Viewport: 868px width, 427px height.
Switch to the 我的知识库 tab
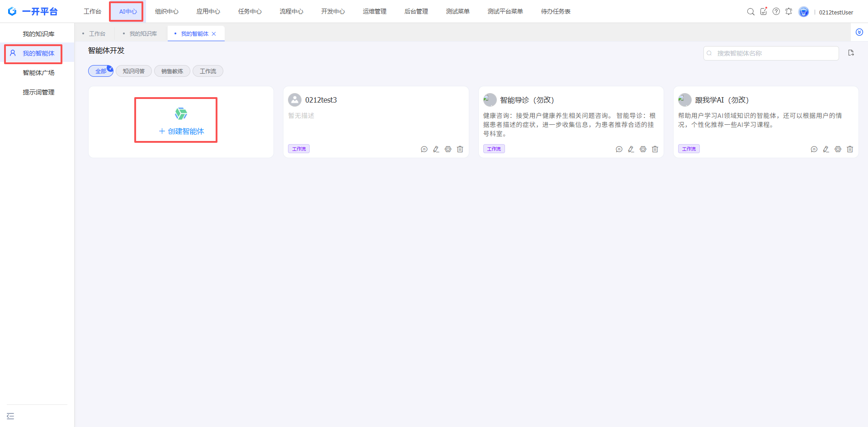pyautogui.click(x=143, y=34)
